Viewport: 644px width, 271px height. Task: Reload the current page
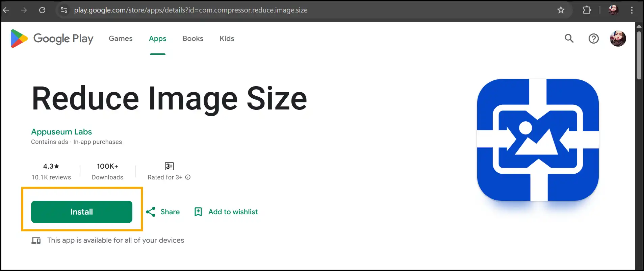(42, 10)
